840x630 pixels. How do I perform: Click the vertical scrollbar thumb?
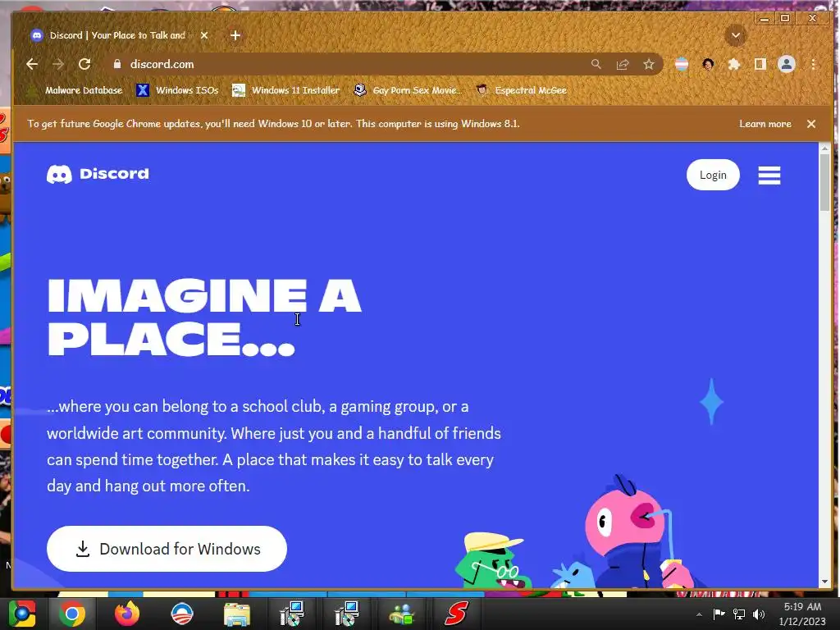824,182
